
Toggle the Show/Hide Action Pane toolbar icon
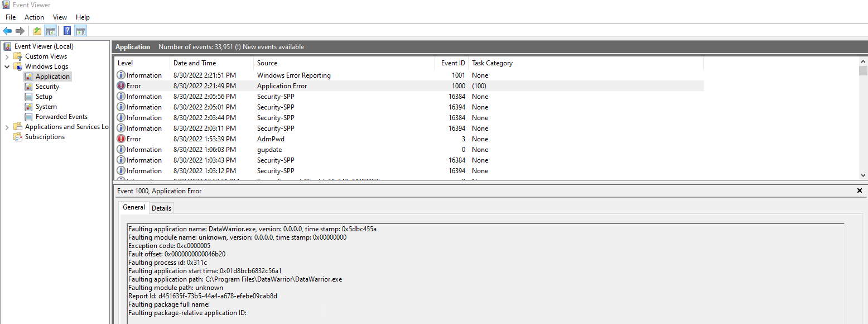click(81, 31)
